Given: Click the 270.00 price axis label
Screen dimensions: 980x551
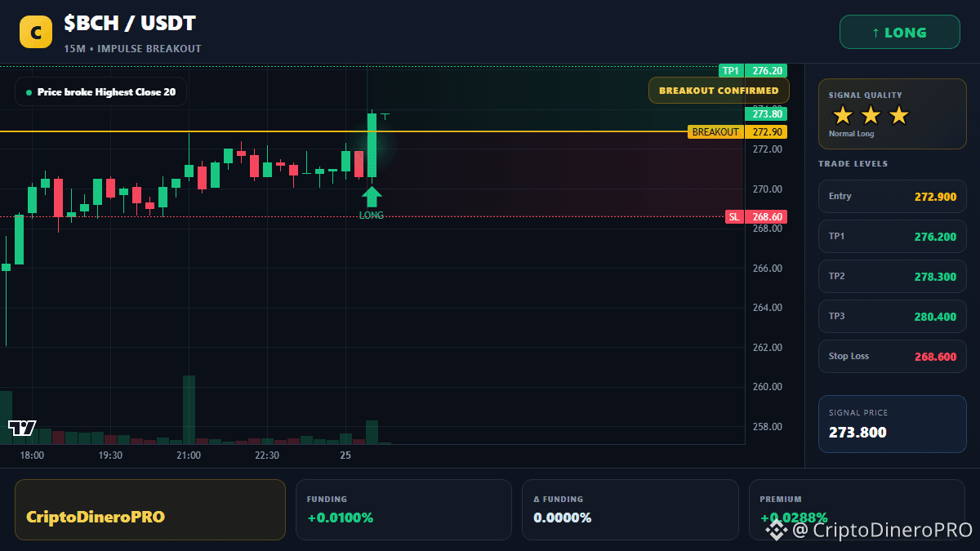Looking at the screenshot, I should pos(767,189).
